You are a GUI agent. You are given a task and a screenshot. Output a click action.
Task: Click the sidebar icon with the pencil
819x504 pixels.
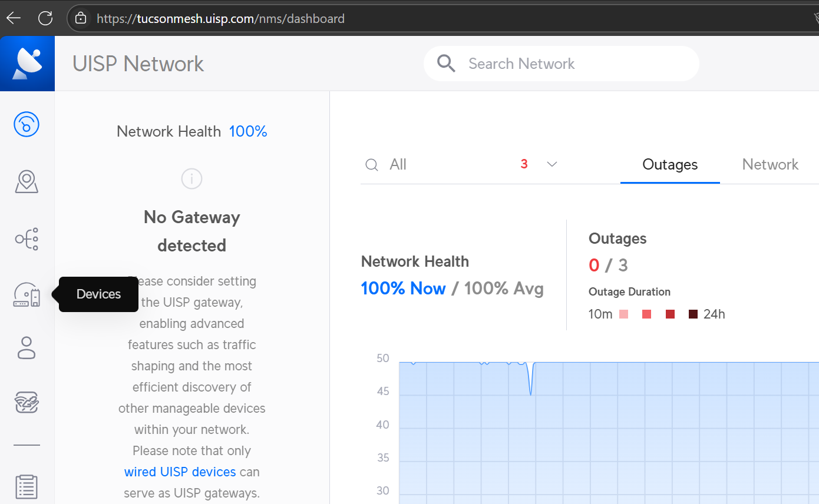[x=27, y=403]
